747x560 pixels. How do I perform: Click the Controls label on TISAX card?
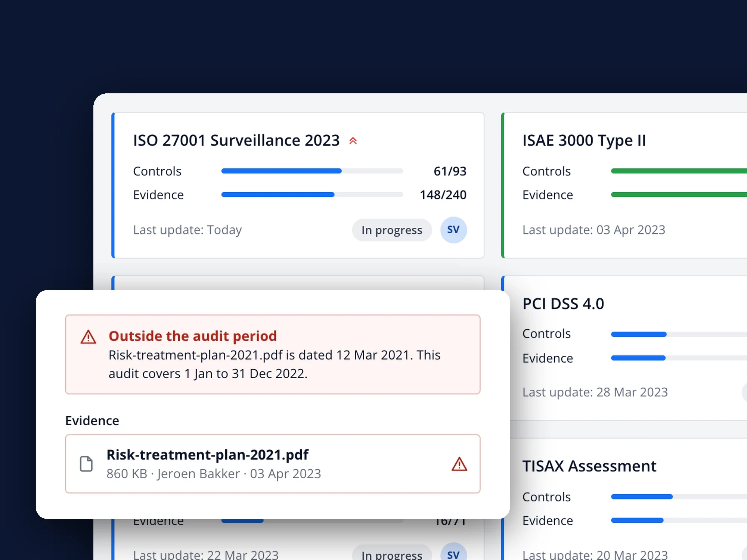pos(546,497)
